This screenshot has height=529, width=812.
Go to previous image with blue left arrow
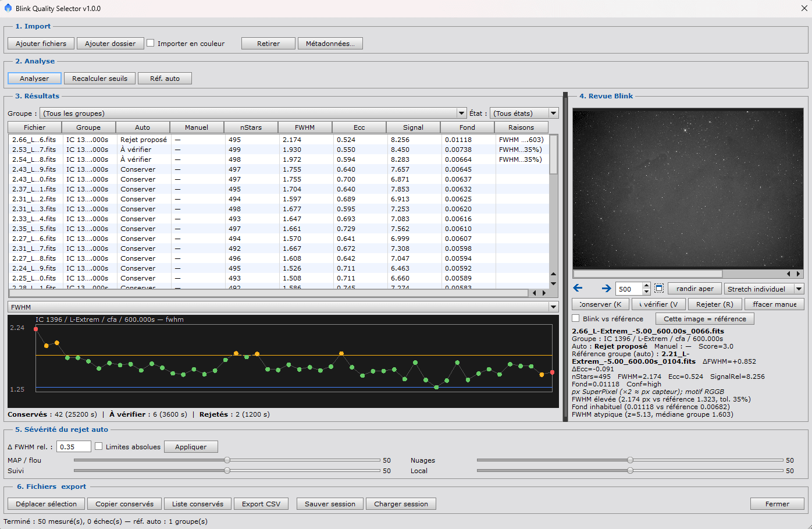578,288
